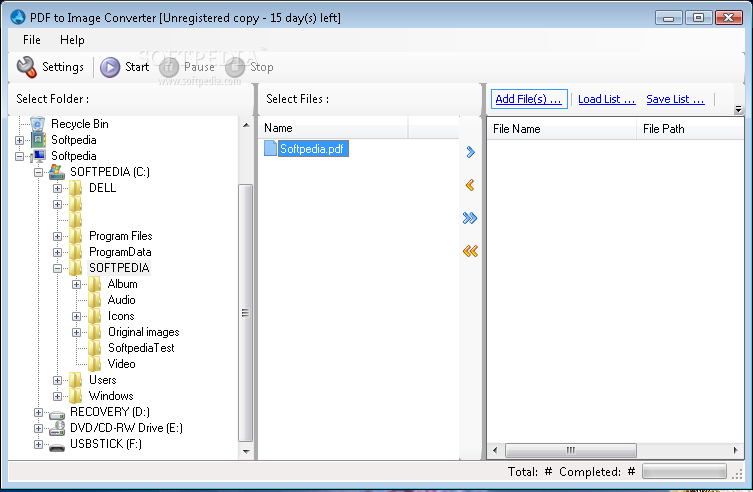Click the Pause toolbar icon
Image resolution: width=753 pixels, height=492 pixels.
pyautogui.click(x=169, y=67)
